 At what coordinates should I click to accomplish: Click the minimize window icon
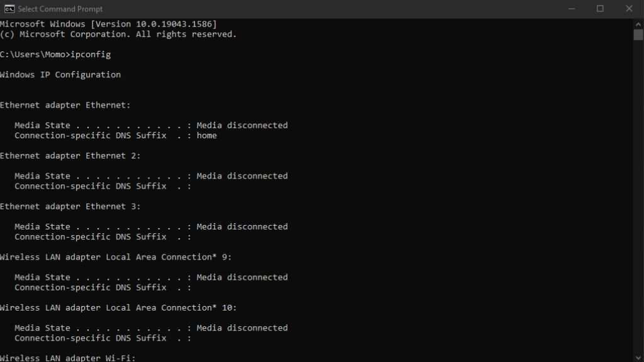(x=572, y=9)
